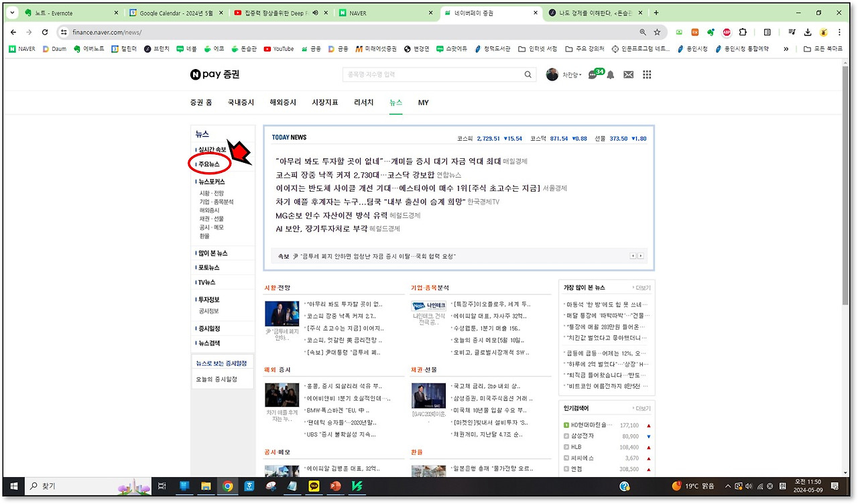Go to the 국내증시 tab

pyautogui.click(x=241, y=103)
